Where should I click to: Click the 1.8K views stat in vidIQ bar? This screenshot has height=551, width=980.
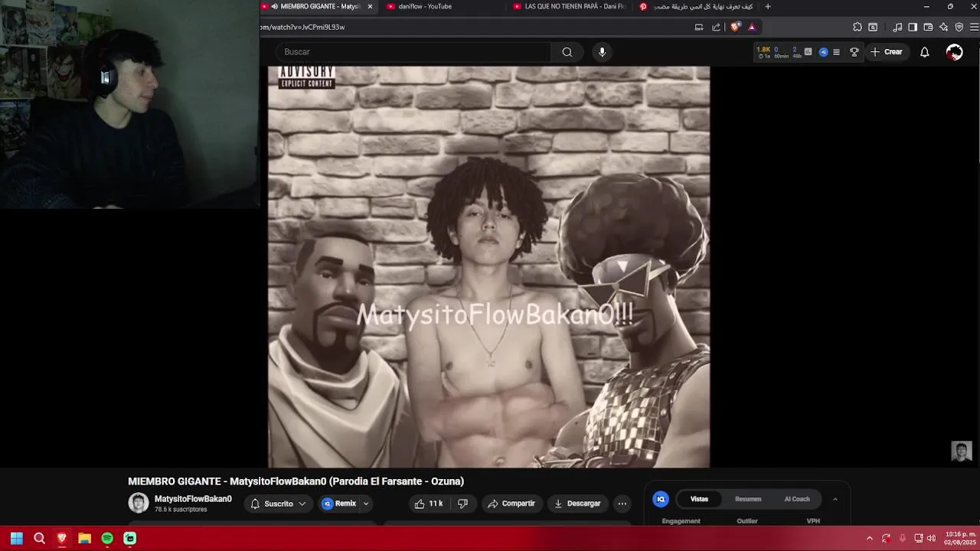tap(763, 49)
